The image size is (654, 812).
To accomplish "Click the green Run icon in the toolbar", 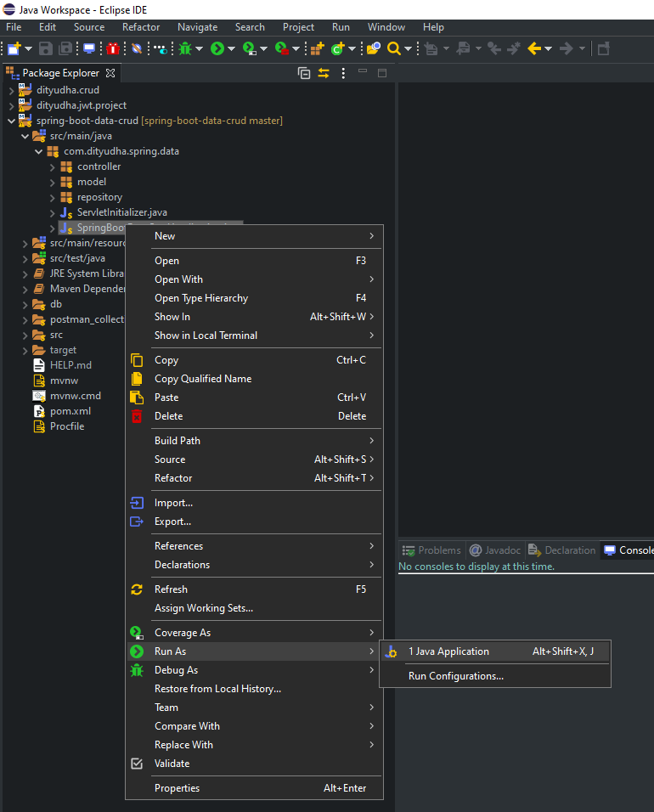I will [218, 48].
